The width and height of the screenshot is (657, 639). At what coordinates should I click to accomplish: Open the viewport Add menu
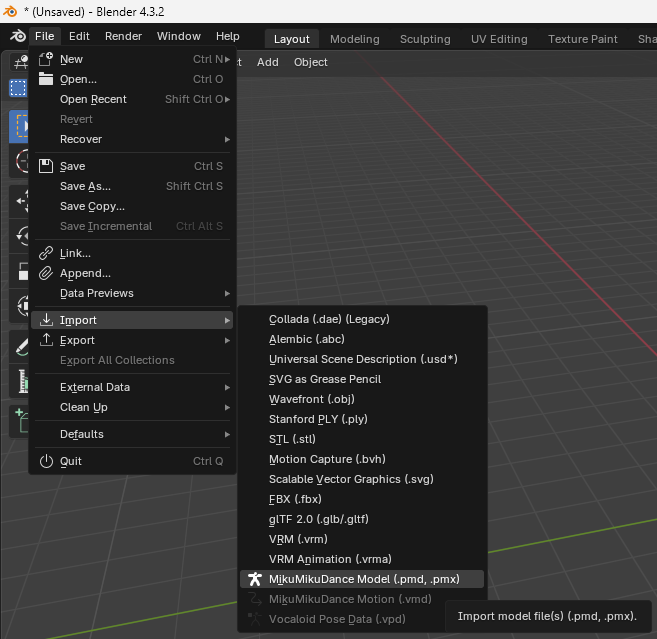click(268, 62)
